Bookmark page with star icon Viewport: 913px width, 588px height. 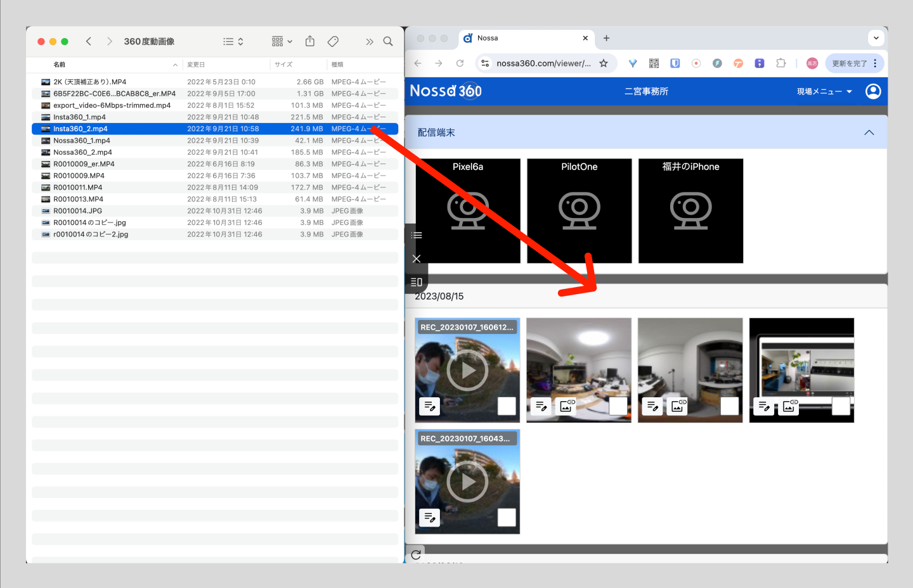click(604, 63)
